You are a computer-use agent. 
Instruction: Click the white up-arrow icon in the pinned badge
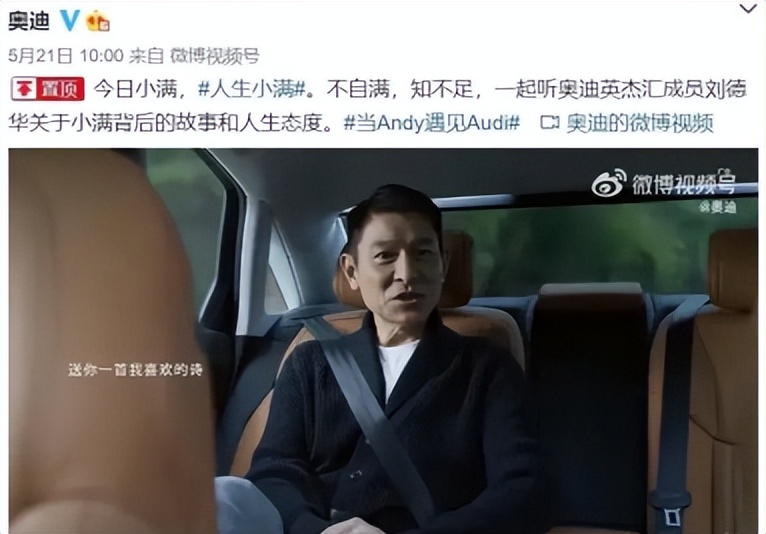click(24, 89)
